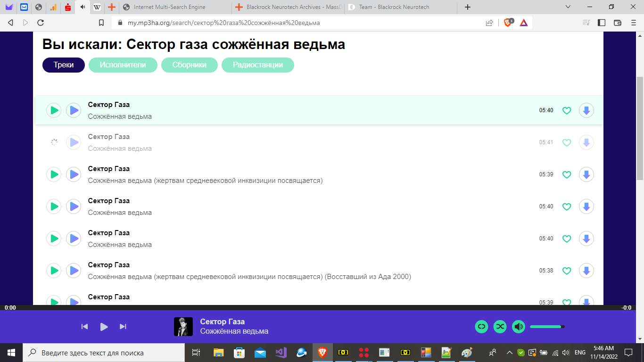This screenshot has width=644, height=362.
Task: Open Microsoft Store from taskbar
Action: click(x=239, y=353)
